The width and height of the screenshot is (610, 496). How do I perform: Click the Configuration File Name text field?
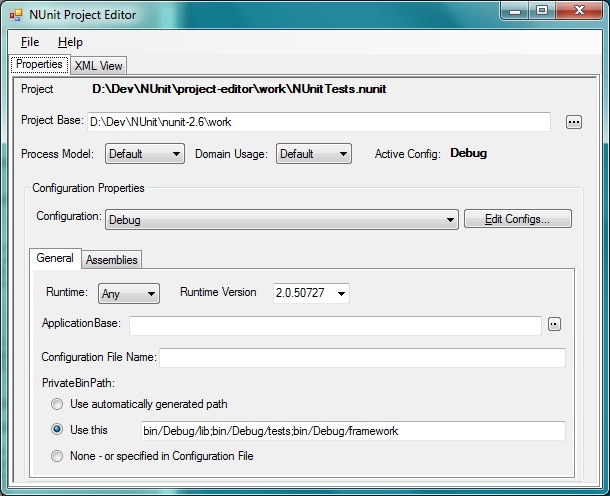362,358
